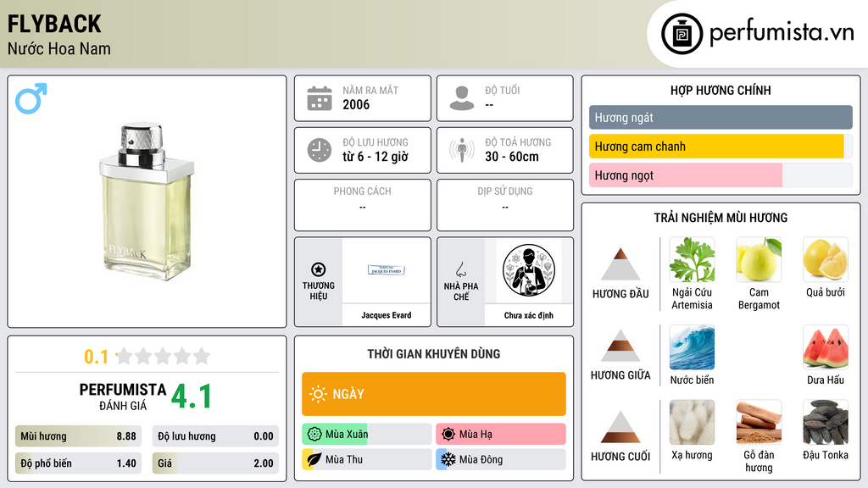Click the leaf icon for Mùa Thu
Image resolution: width=868 pixels, height=488 pixels.
click(314, 459)
